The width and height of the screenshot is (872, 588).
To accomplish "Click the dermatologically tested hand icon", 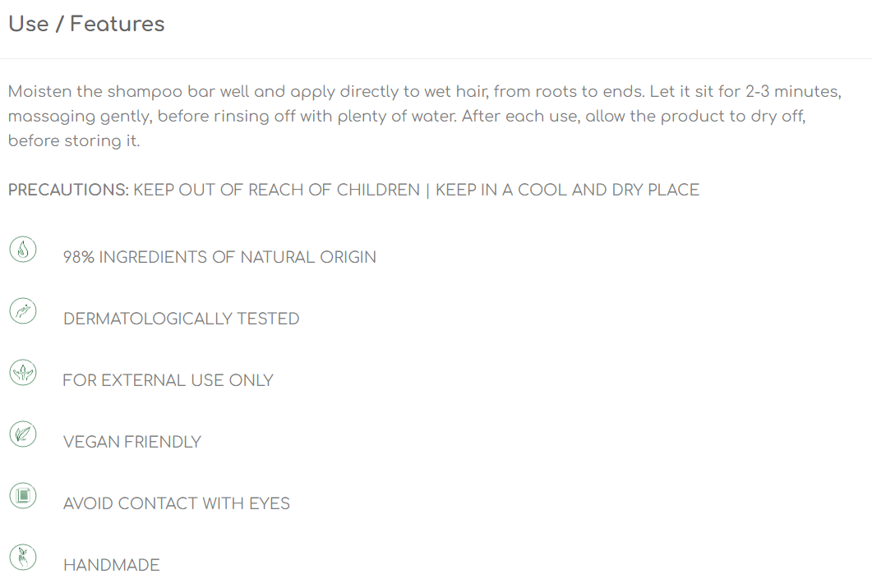I will [x=23, y=311].
